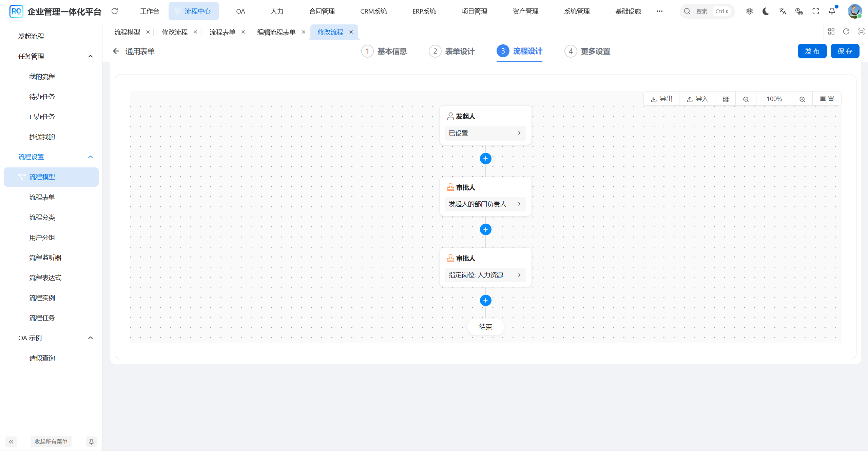Click the back arrow beside 通用表单

click(x=116, y=51)
